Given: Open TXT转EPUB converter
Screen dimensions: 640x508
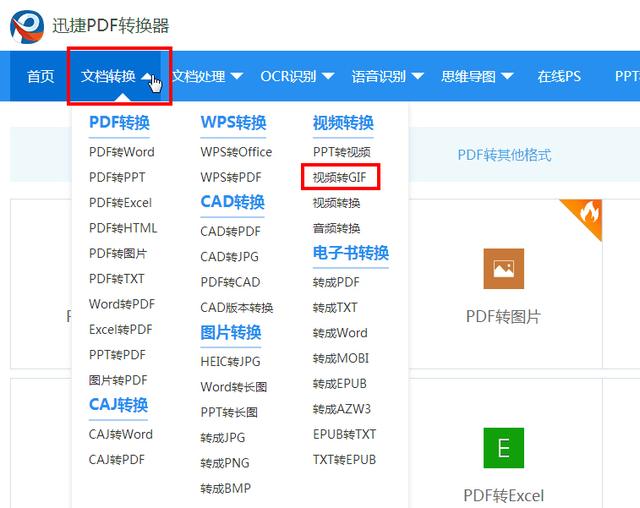Looking at the screenshot, I should [x=344, y=459].
